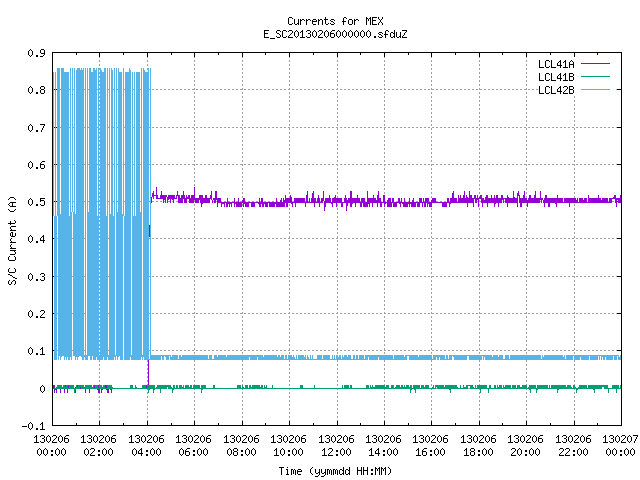
Task: Click the flat blue LCL42B trace near 0.08 A
Action: [386, 357]
